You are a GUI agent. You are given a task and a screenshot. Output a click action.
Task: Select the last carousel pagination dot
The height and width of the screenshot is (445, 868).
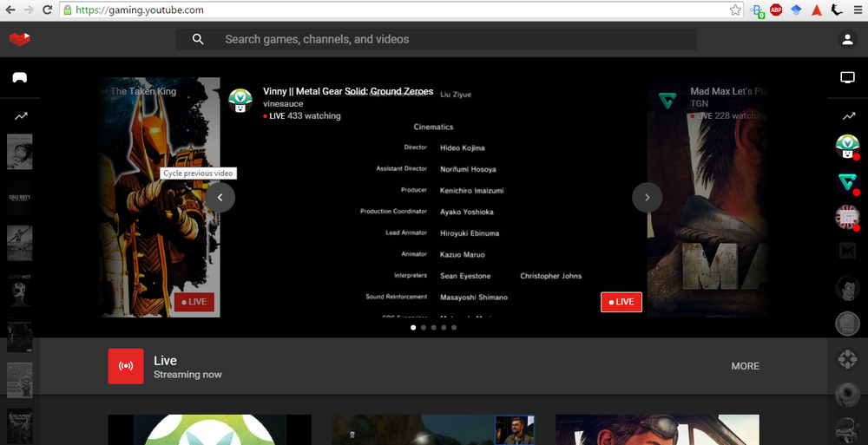click(x=454, y=328)
